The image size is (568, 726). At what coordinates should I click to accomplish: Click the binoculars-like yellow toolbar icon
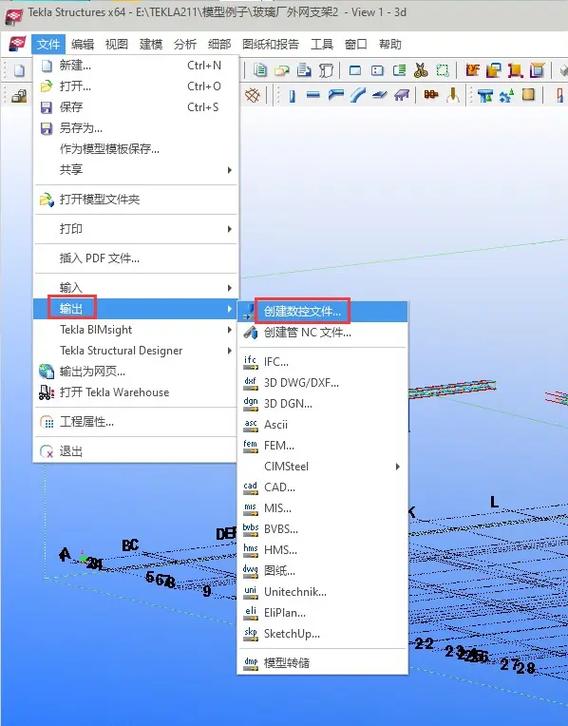[421, 70]
